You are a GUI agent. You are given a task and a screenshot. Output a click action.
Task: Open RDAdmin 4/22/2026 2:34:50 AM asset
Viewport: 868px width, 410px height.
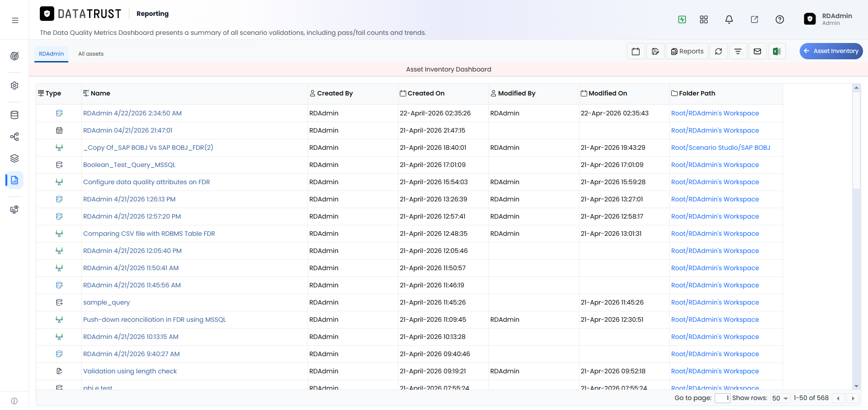click(133, 113)
